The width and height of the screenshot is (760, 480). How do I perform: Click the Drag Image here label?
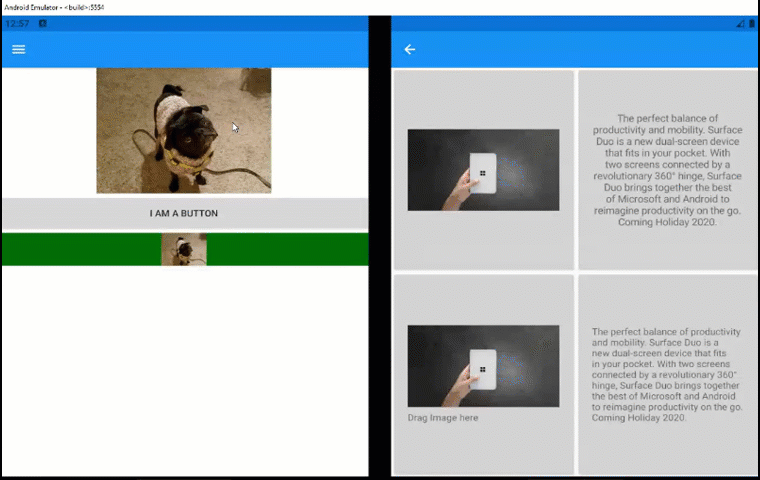tap(443, 417)
